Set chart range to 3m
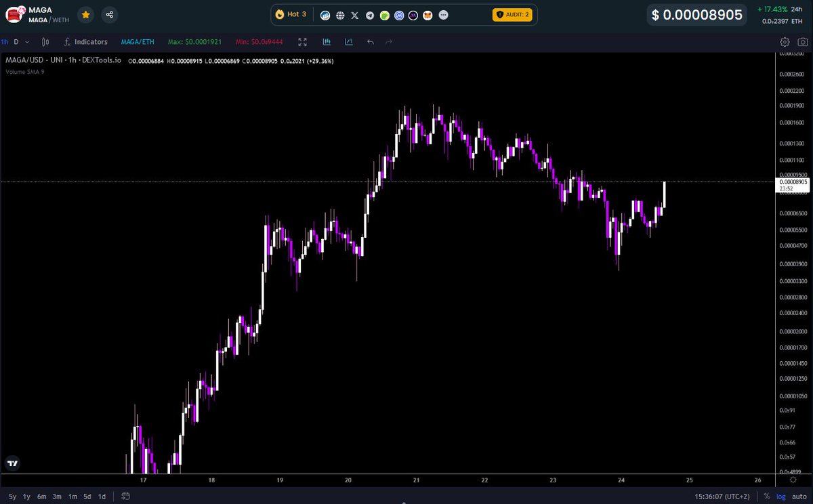 [58, 497]
